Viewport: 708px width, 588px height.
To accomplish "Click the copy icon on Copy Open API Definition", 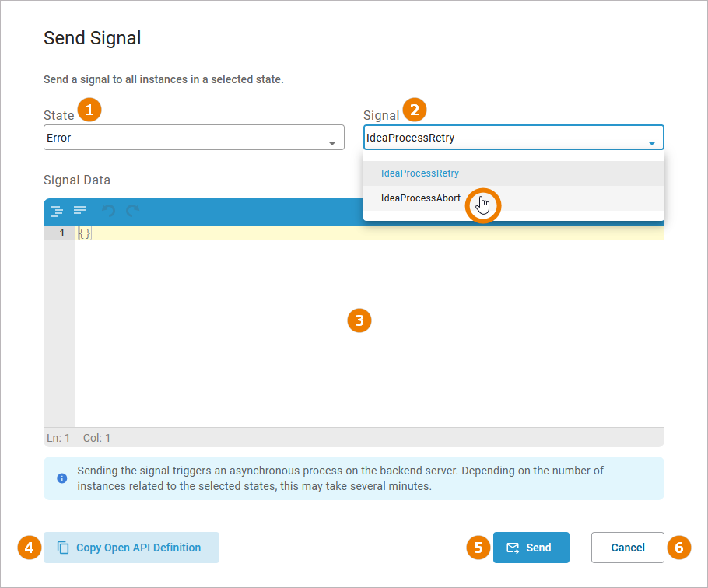I will click(x=64, y=548).
